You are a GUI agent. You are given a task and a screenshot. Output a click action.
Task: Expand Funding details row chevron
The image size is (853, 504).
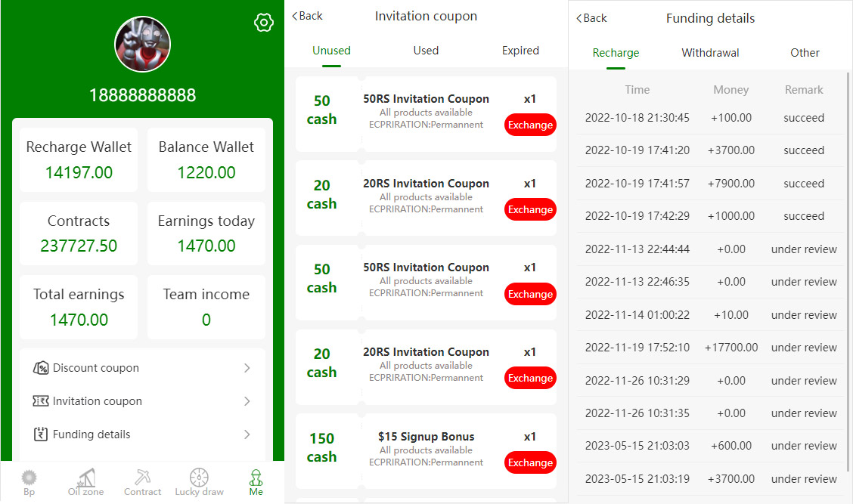point(247,434)
